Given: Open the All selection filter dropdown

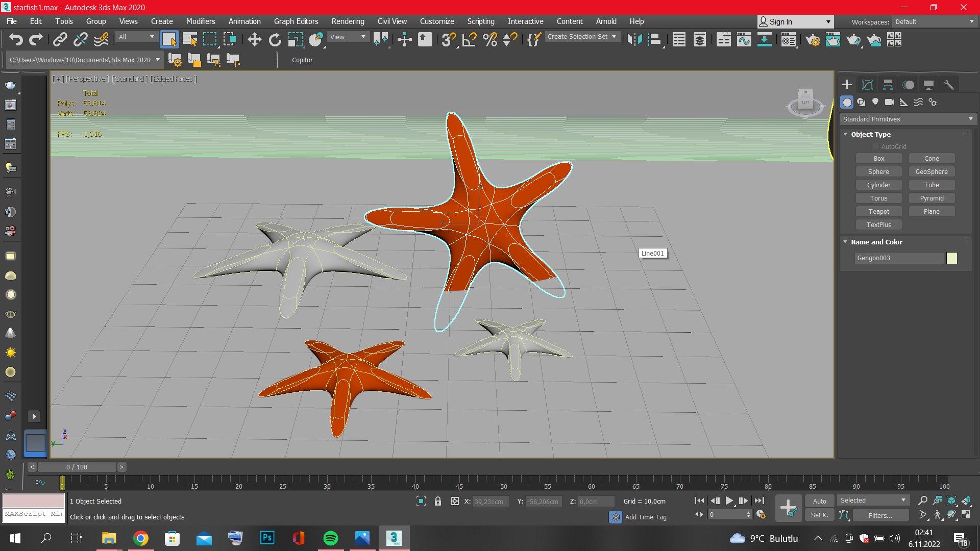Looking at the screenshot, I should (136, 37).
